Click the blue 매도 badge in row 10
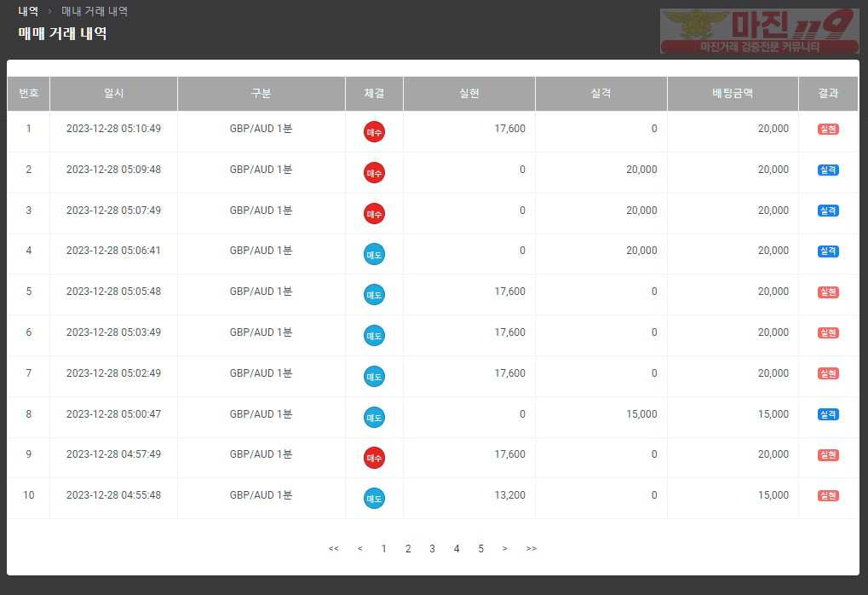This screenshot has width=868, height=595. pos(374,499)
